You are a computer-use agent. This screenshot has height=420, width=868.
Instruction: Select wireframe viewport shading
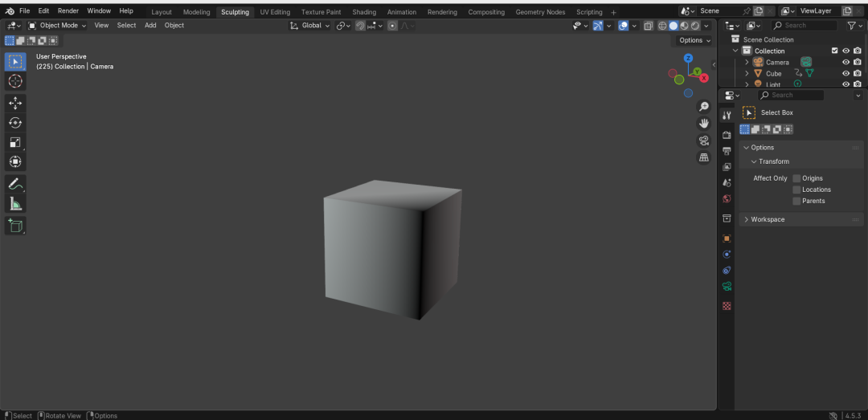[662, 26]
